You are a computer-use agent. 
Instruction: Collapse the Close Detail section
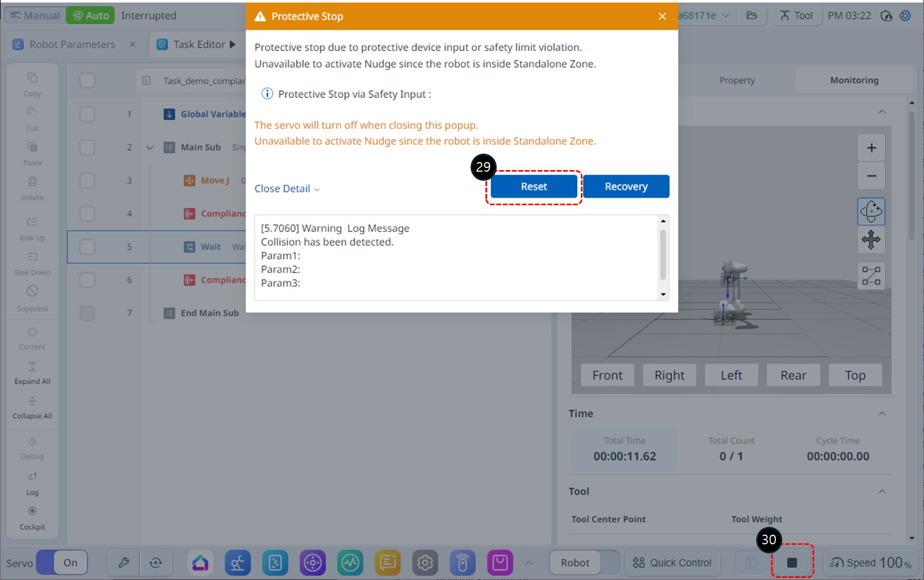tap(287, 189)
